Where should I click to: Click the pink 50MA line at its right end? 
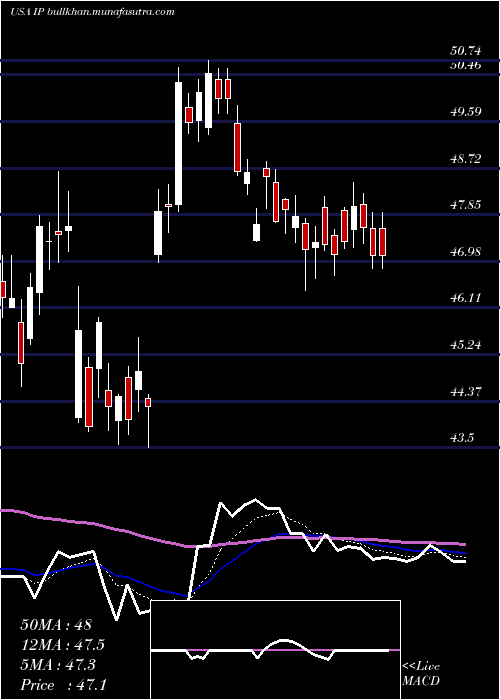coord(462,544)
